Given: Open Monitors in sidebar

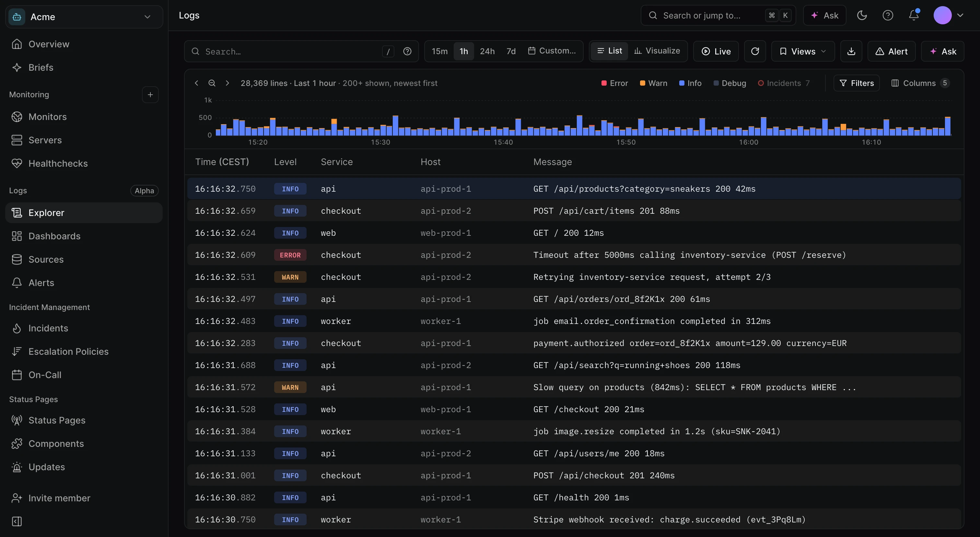Looking at the screenshot, I should point(84,117).
